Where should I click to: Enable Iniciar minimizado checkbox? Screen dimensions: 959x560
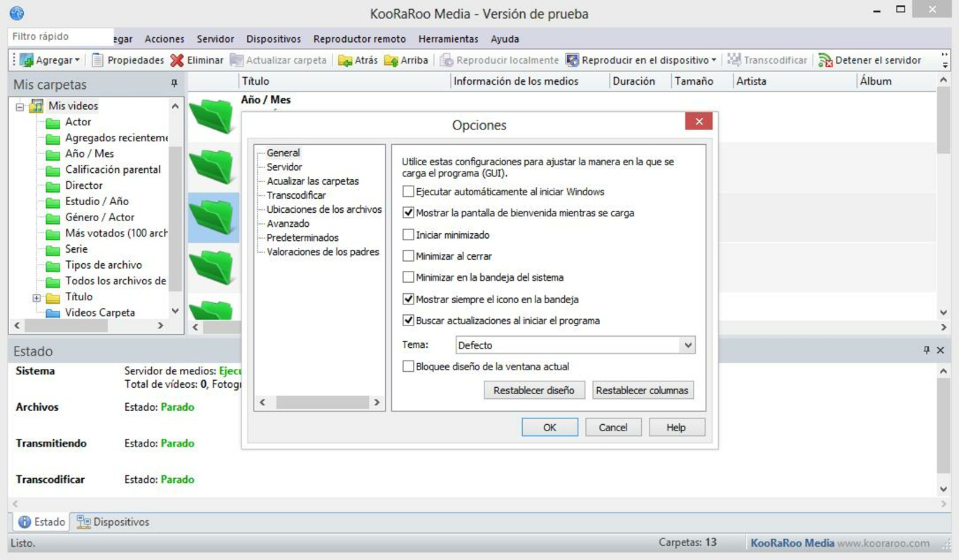[408, 234]
